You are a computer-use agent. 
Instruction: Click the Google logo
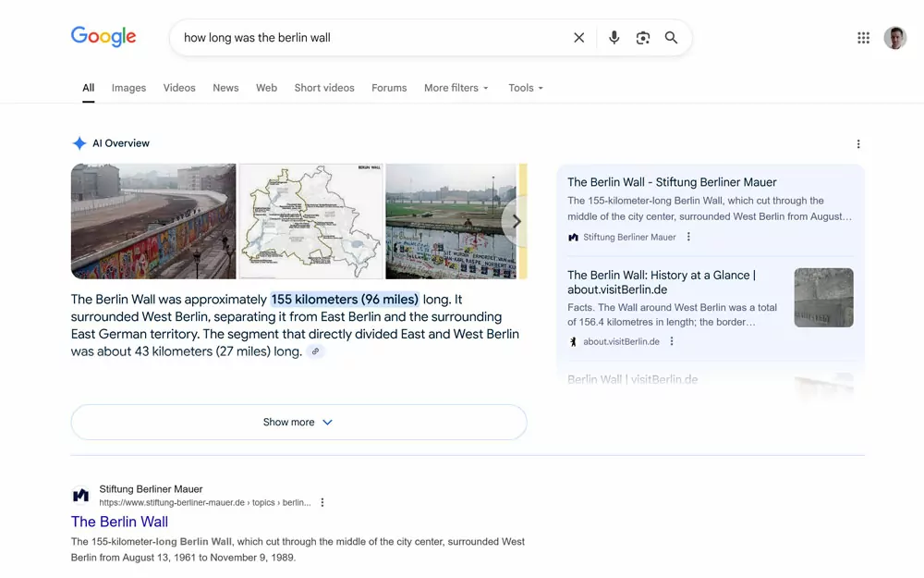pyautogui.click(x=103, y=36)
